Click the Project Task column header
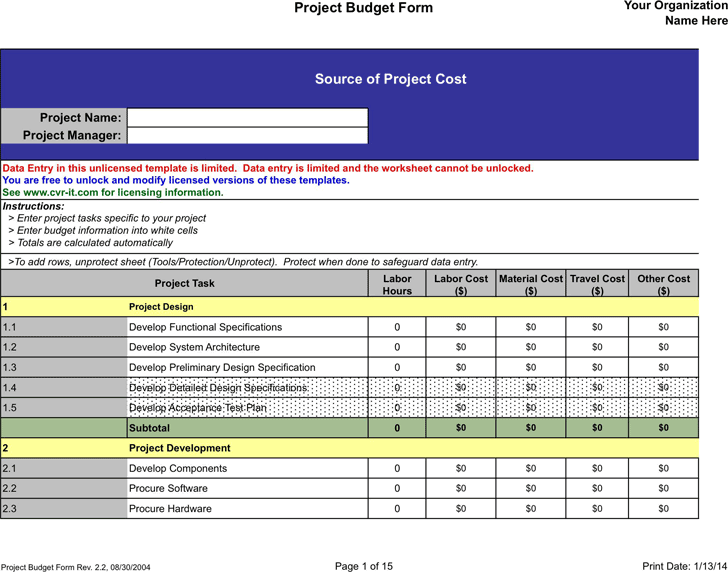728x572 pixels. (185, 284)
